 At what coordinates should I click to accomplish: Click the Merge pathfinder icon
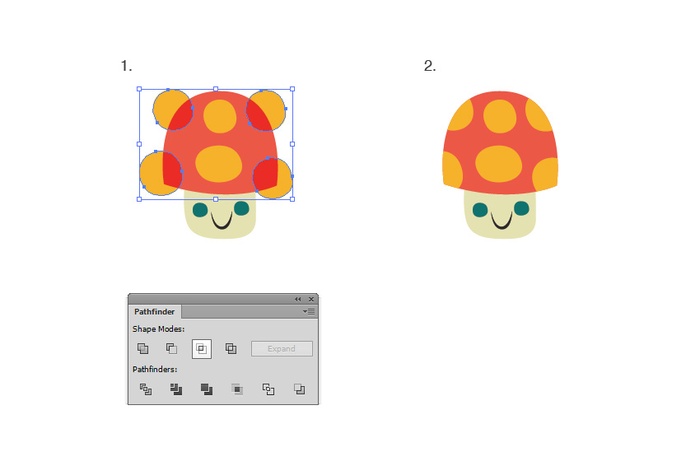[206, 389]
